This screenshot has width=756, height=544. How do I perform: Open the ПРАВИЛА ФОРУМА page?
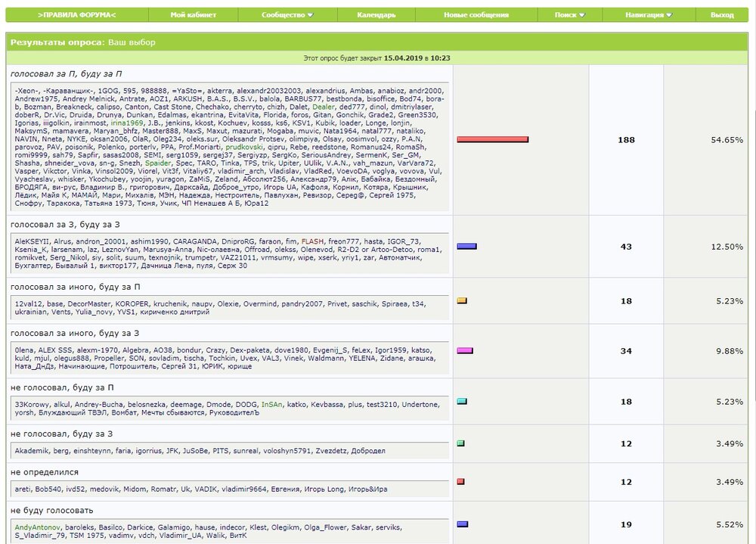76,15
